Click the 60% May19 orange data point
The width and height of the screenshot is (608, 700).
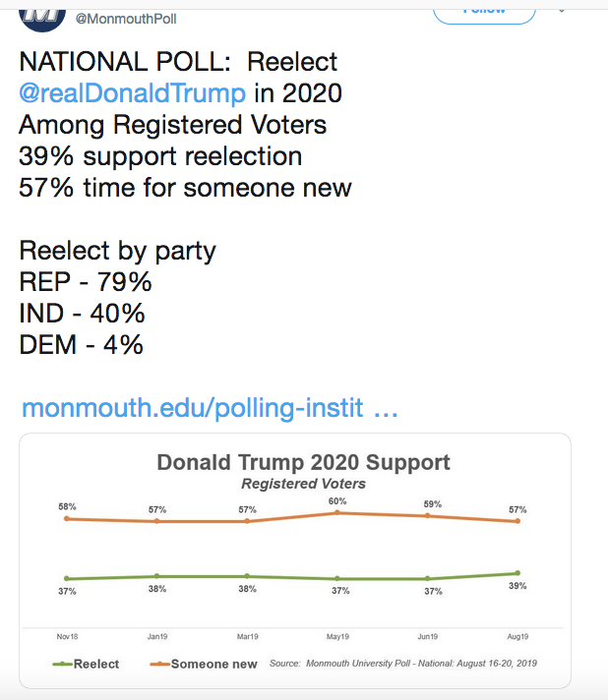[x=337, y=512]
